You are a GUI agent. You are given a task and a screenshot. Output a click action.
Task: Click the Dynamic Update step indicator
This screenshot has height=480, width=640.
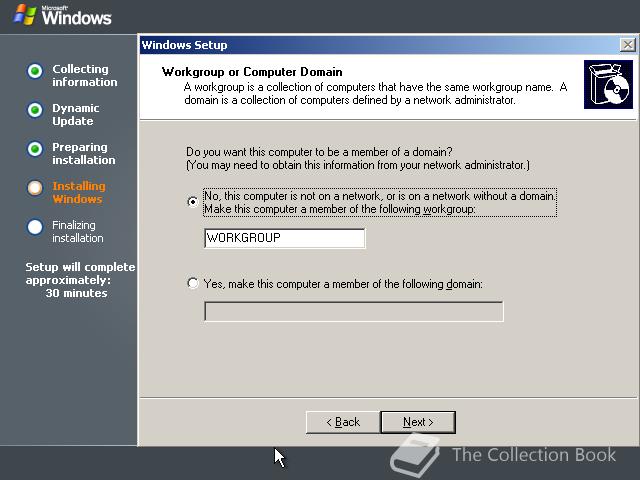[35, 110]
